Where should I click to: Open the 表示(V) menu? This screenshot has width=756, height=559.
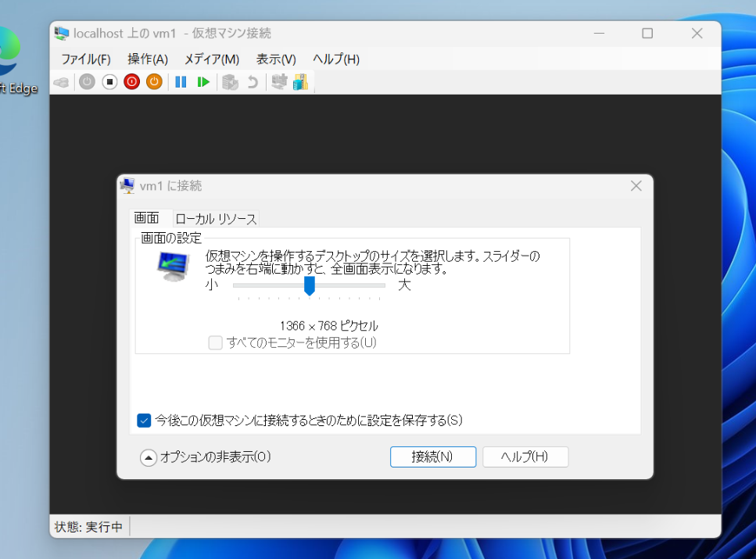pos(276,59)
